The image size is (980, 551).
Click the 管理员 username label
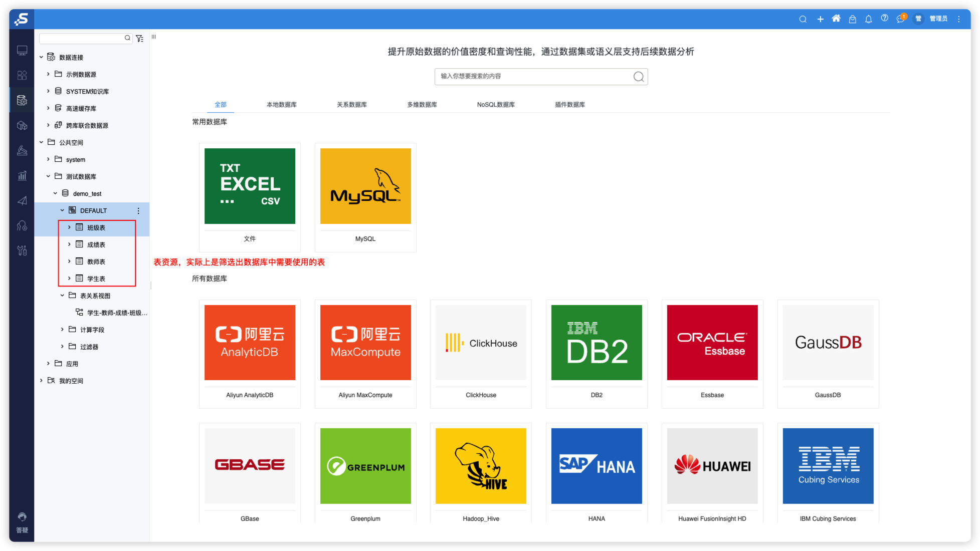coord(938,19)
